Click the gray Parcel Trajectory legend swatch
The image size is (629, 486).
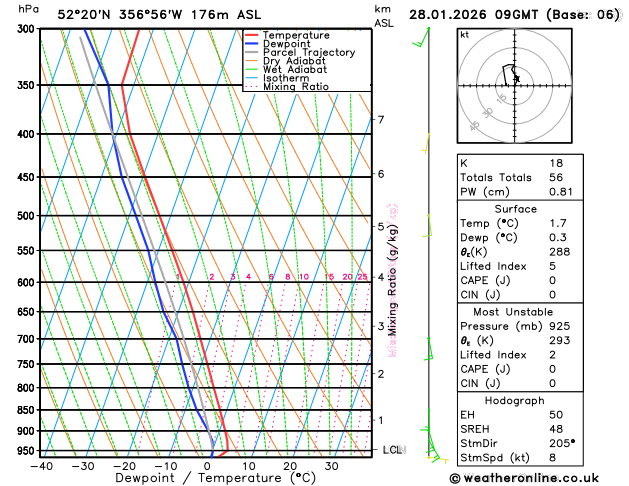coord(252,53)
